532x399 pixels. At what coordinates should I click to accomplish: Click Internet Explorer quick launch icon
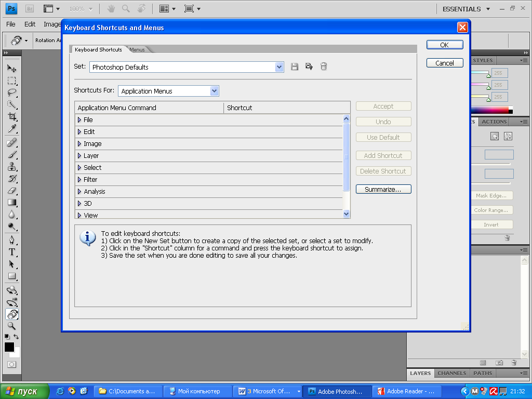(60, 391)
